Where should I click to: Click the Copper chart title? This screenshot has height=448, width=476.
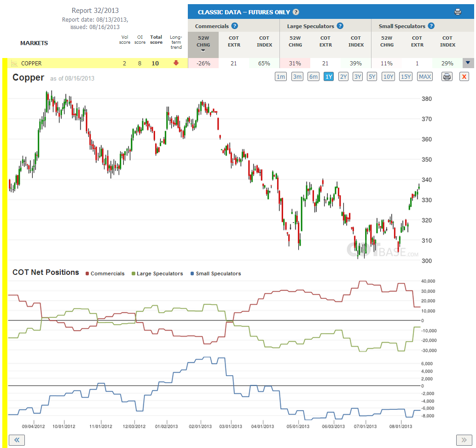(28, 77)
